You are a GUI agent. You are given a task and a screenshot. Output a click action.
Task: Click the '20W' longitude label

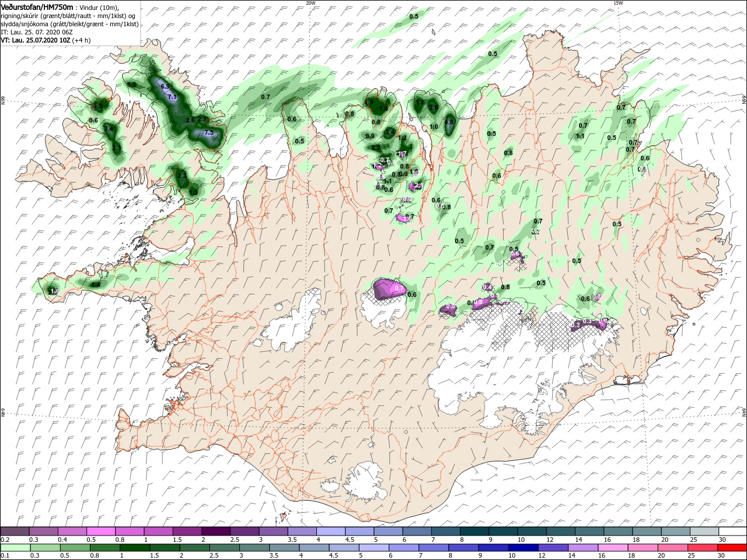pyautogui.click(x=310, y=3)
